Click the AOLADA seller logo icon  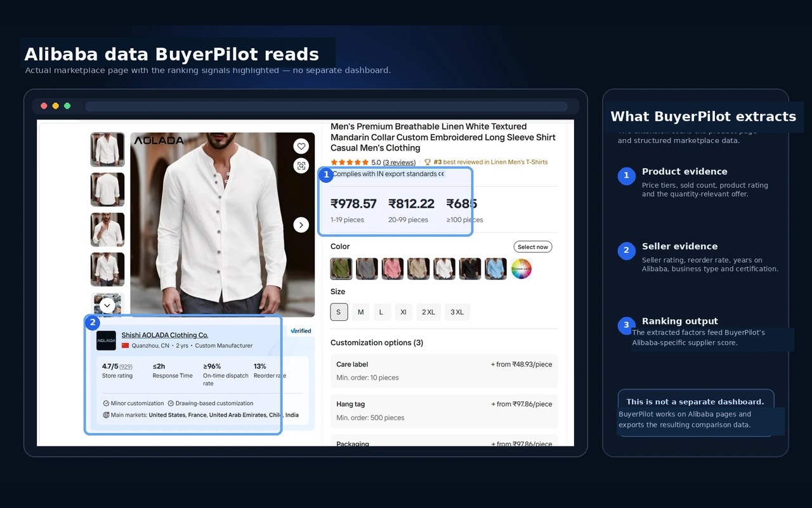click(x=106, y=340)
